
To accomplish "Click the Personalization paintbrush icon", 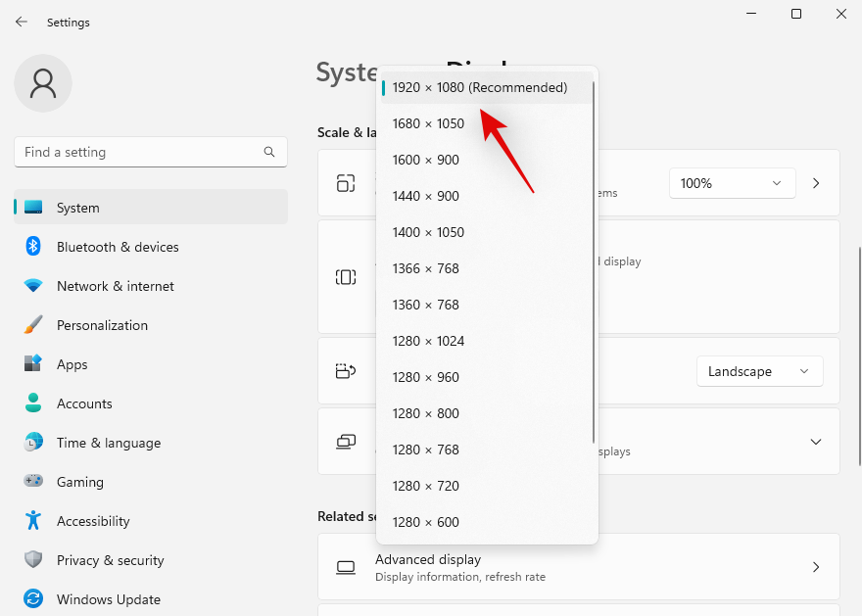I will 33,325.
